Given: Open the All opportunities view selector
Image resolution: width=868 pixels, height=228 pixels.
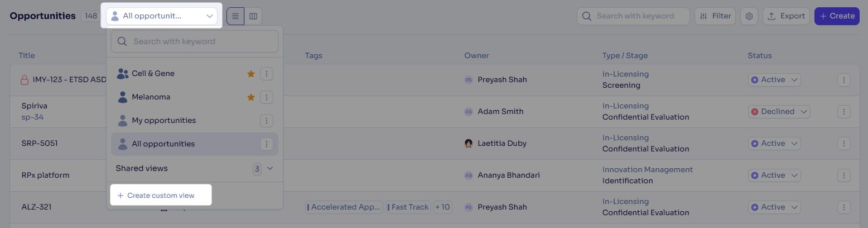Looking at the screenshot, I should [162, 16].
